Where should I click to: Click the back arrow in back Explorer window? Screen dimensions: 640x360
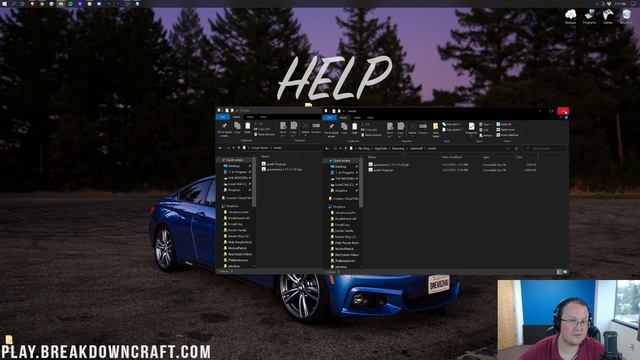[x=220, y=148]
